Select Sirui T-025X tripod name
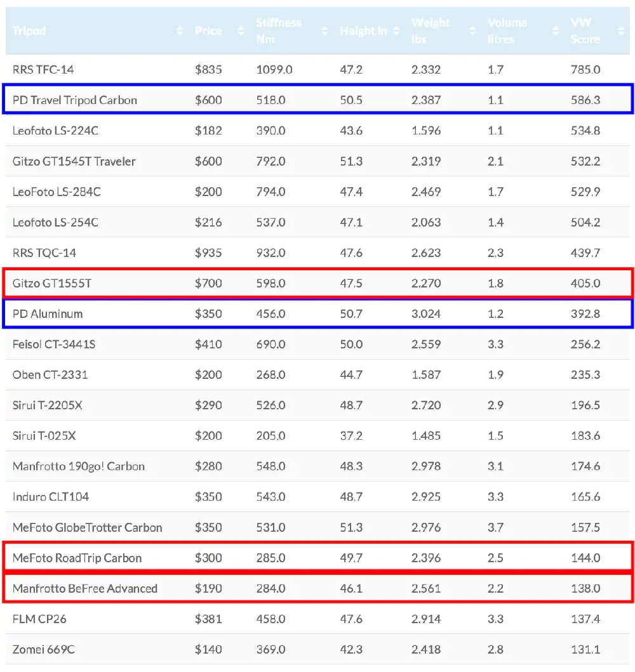 pos(44,436)
